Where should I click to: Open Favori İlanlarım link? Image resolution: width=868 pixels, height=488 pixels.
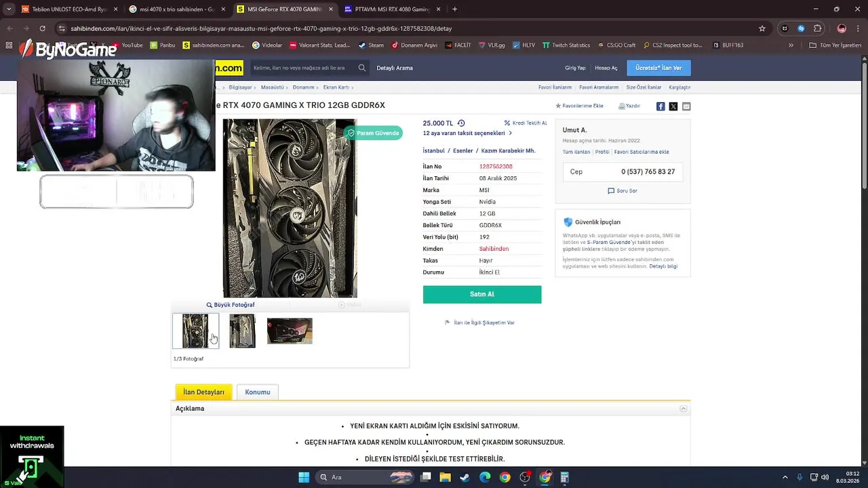tap(555, 87)
